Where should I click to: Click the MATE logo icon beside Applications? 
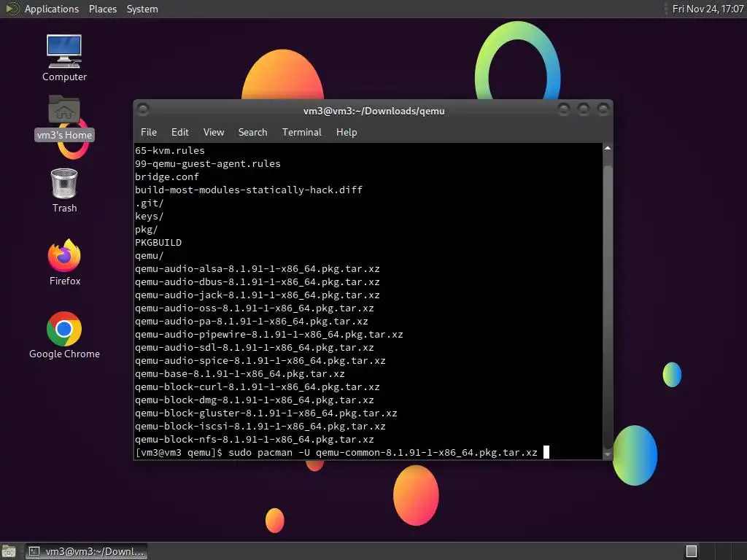12,9
